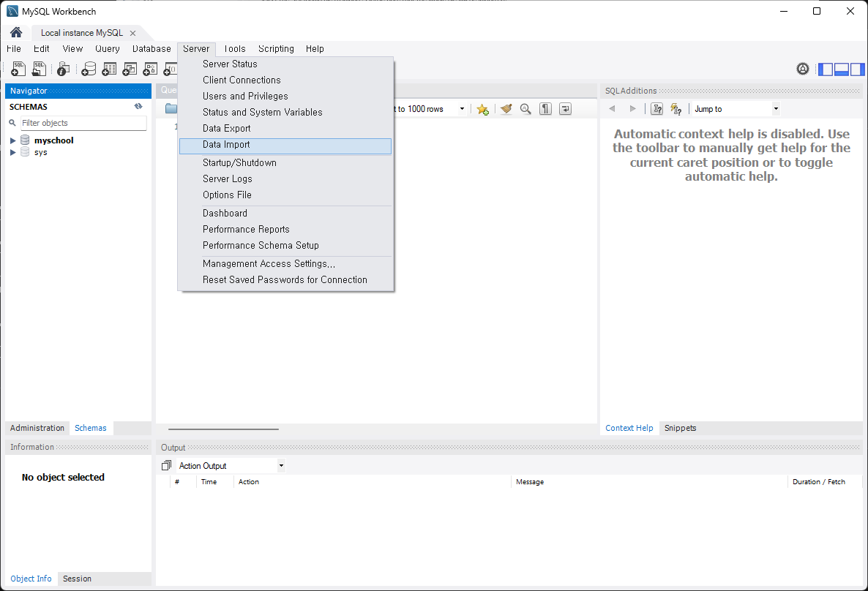Viewport: 868px width, 591px height.
Task: Open the Scripting menu
Action: (x=276, y=49)
